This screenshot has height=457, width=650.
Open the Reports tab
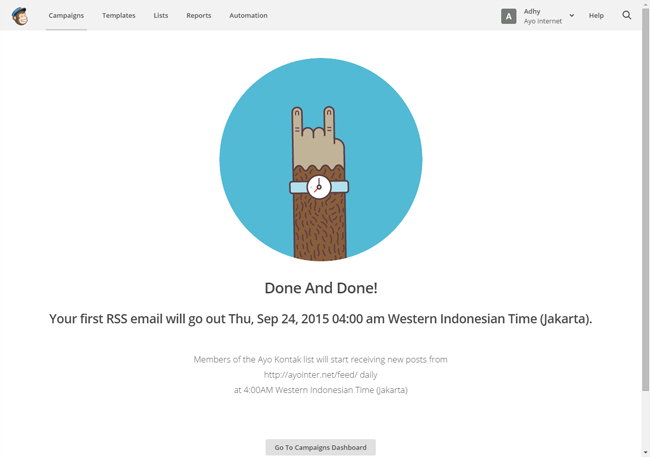click(x=199, y=15)
